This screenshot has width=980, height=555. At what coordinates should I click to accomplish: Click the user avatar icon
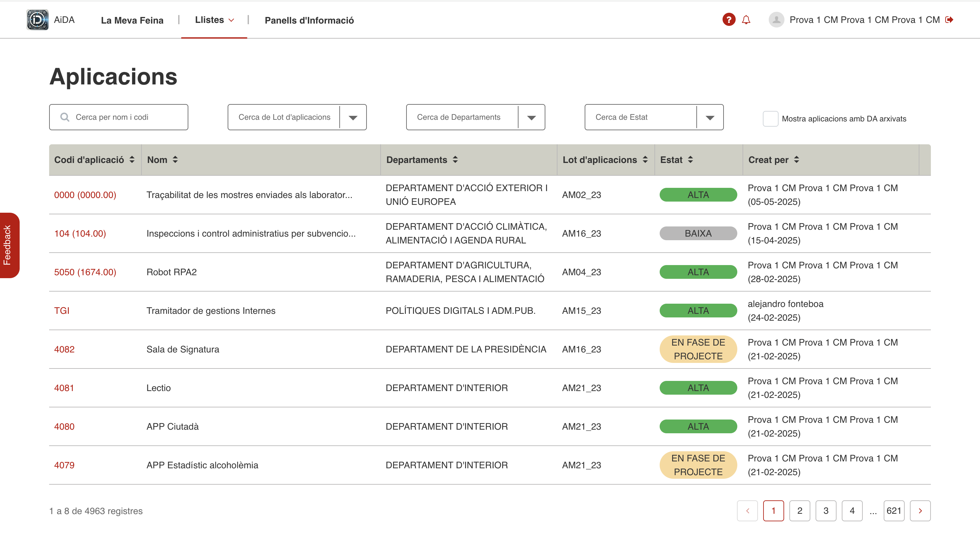[x=776, y=20]
